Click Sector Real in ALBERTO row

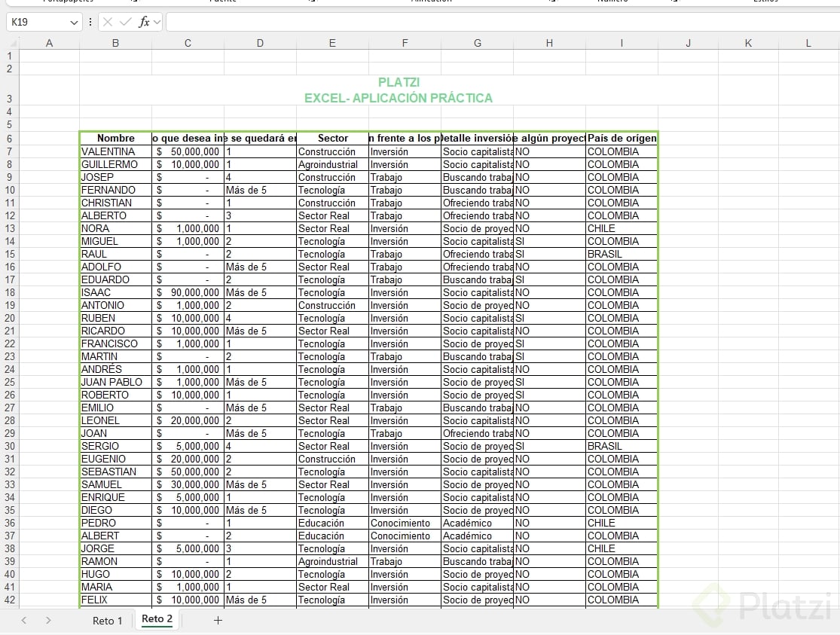[333, 216]
